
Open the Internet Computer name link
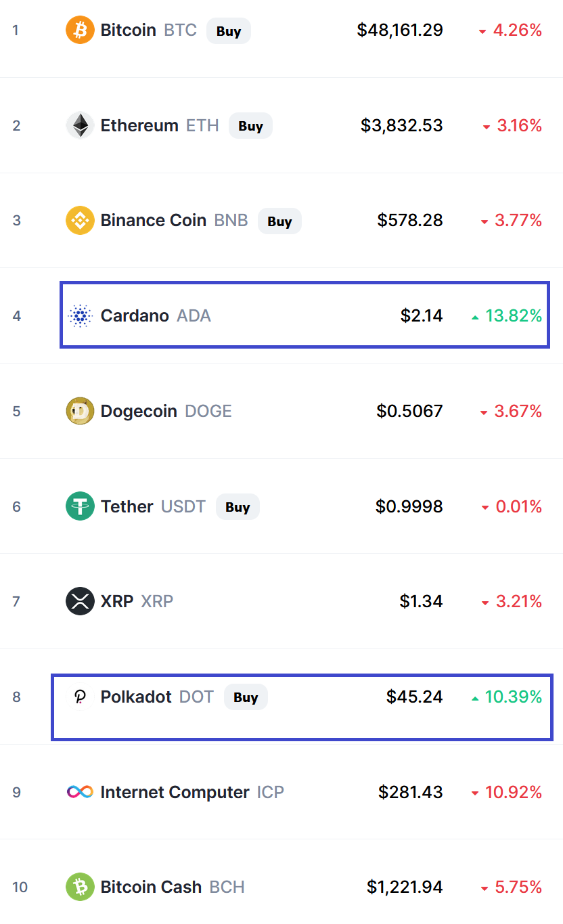tap(175, 792)
